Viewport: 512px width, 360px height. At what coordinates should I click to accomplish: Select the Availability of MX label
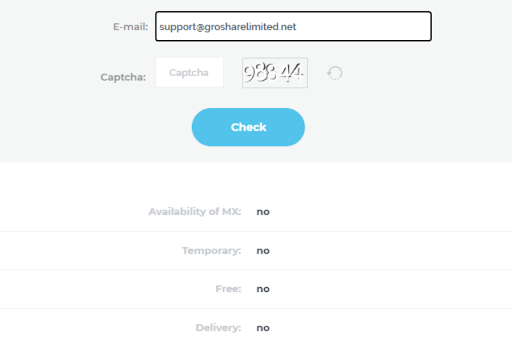click(195, 212)
